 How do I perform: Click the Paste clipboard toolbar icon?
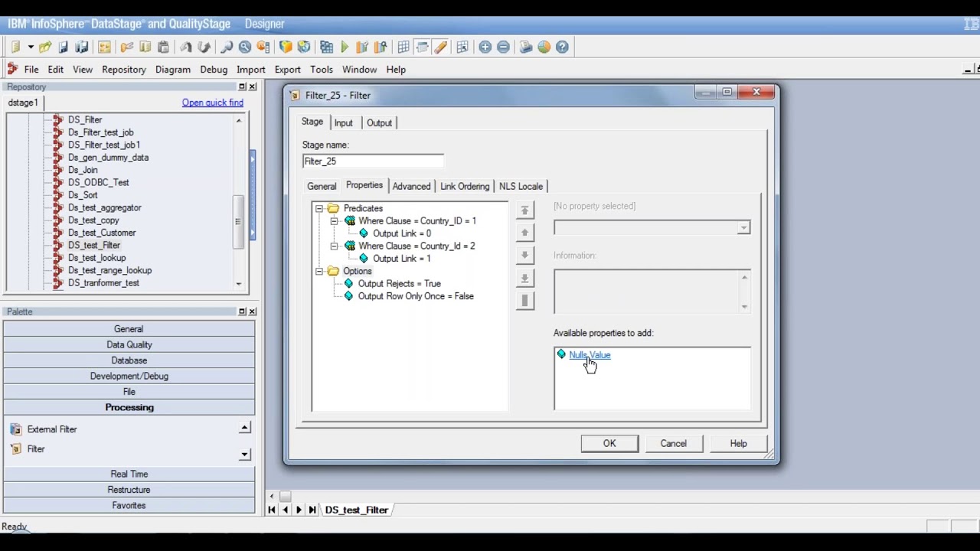click(163, 47)
